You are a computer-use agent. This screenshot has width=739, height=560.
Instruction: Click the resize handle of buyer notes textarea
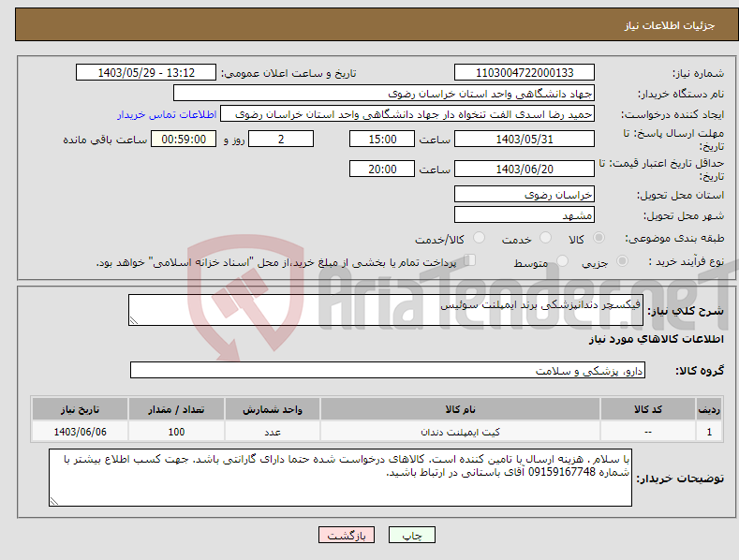click(54, 501)
